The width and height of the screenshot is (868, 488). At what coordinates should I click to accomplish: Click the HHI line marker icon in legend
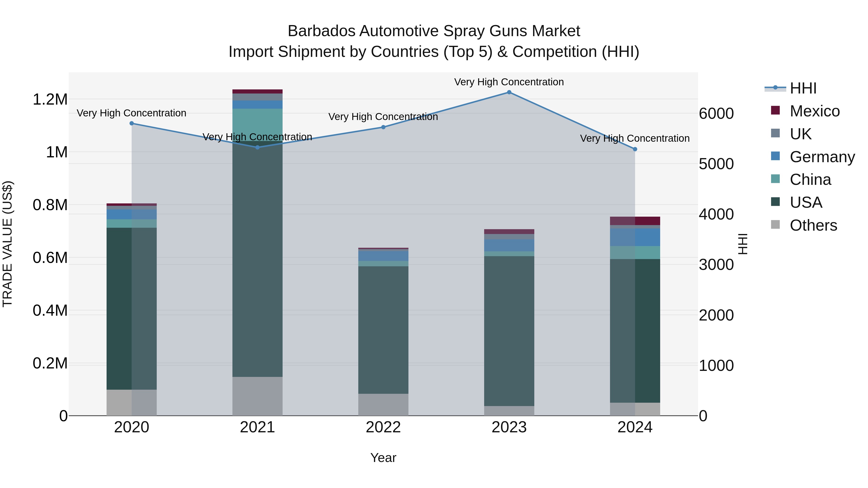[x=775, y=88]
